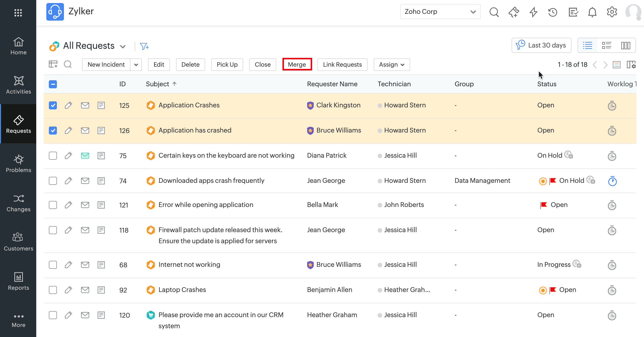Expand the Assign dropdown button
The height and width of the screenshot is (337, 644).
391,65
